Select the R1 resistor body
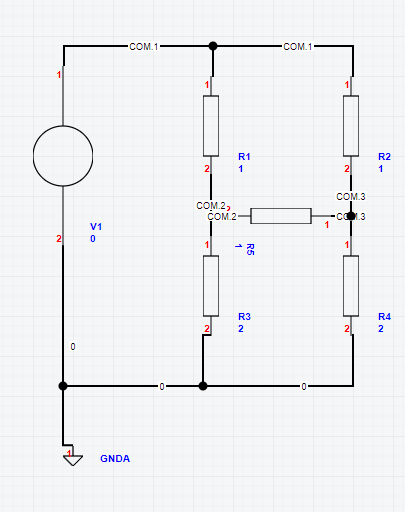The image size is (405, 512). coord(211,126)
